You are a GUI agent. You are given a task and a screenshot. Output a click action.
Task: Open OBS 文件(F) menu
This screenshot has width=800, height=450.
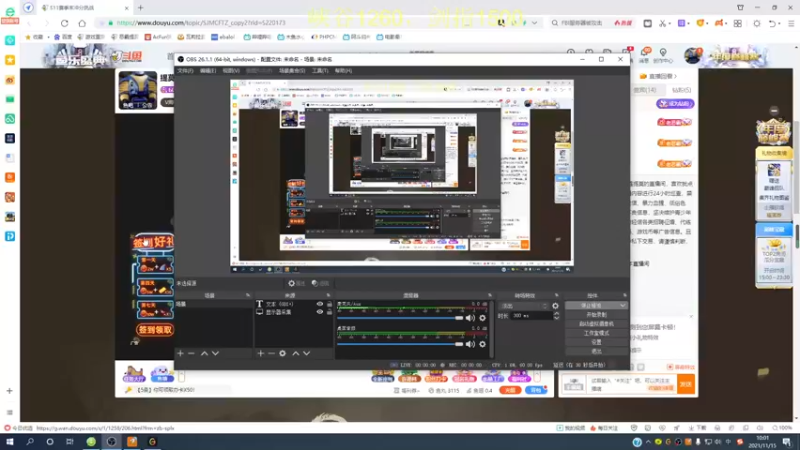(x=185, y=70)
